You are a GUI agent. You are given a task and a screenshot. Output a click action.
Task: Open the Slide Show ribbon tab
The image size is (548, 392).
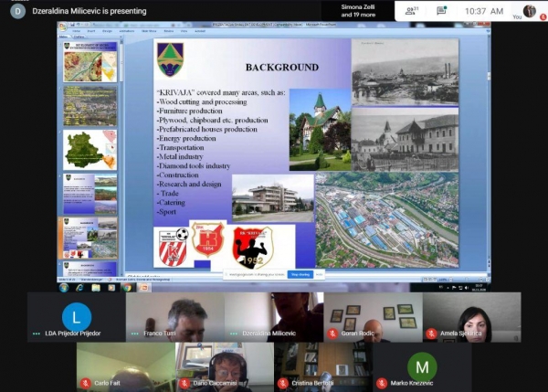(149, 31)
